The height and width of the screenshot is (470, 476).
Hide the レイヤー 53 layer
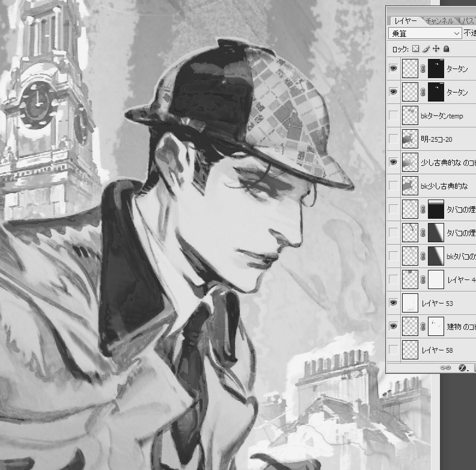tap(393, 303)
